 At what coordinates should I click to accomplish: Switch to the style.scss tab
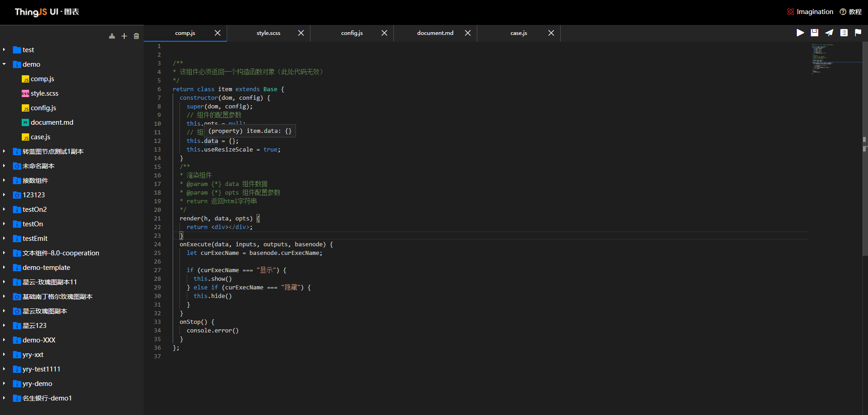click(x=268, y=33)
